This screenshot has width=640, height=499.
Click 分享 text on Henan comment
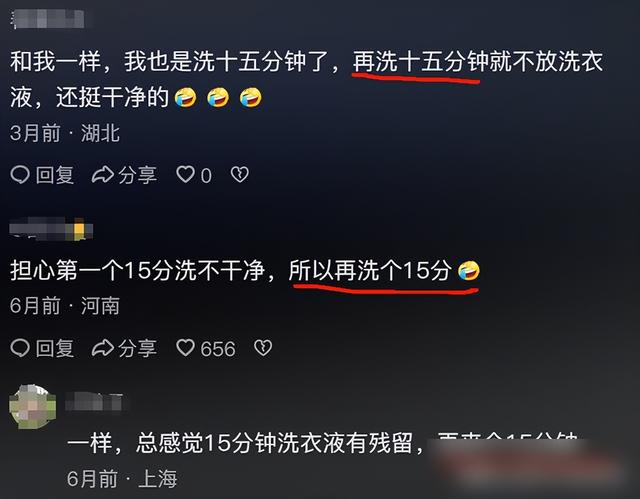coord(138,348)
